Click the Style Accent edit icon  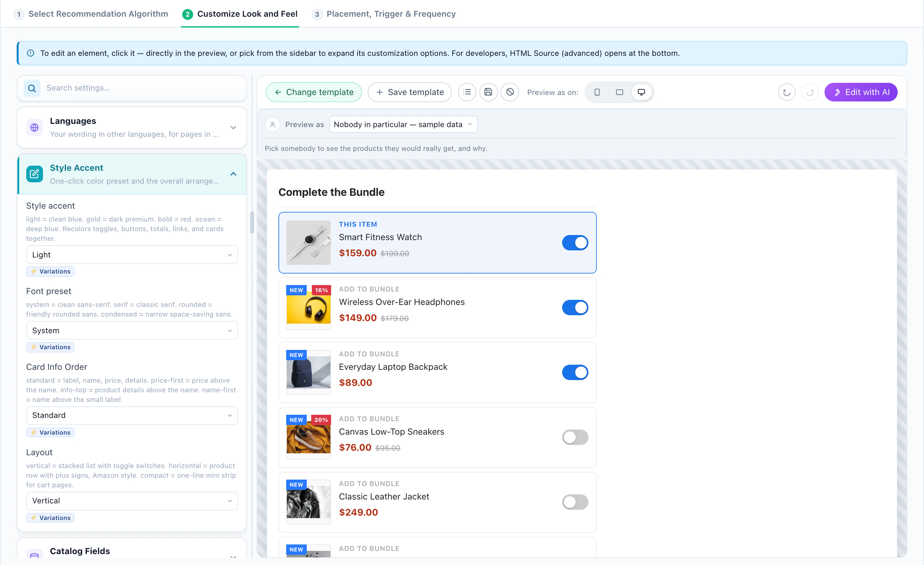(35, 174)
